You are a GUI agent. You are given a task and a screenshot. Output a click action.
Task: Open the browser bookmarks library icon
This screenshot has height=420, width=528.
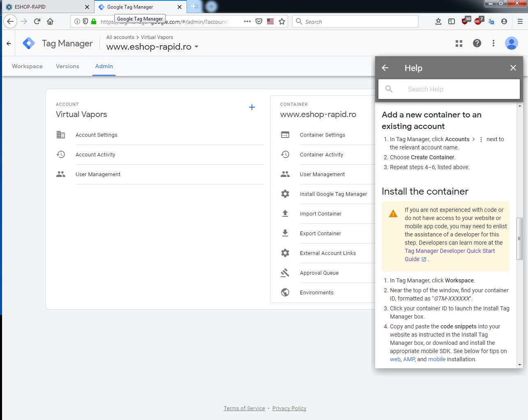pos(438,21)
